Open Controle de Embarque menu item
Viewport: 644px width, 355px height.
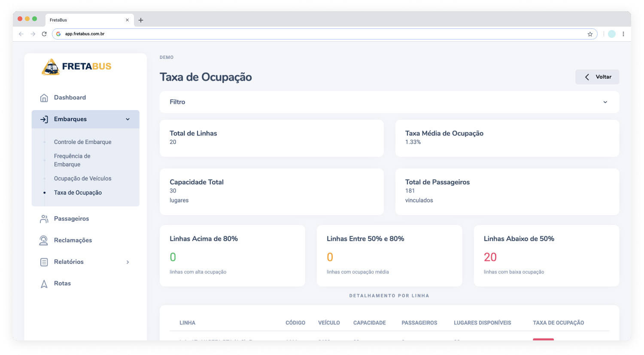[x=82, y=142]
